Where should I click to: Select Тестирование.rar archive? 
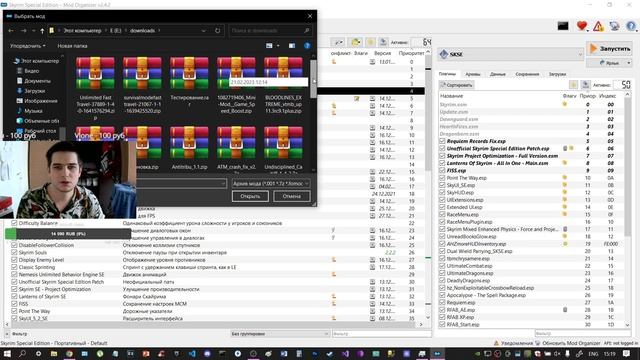pos(189,83)
